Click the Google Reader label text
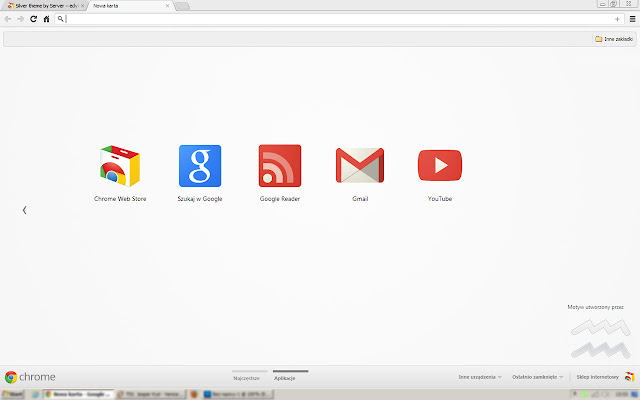The height and width of the screenshot is (400, 640). pos(280,199)
